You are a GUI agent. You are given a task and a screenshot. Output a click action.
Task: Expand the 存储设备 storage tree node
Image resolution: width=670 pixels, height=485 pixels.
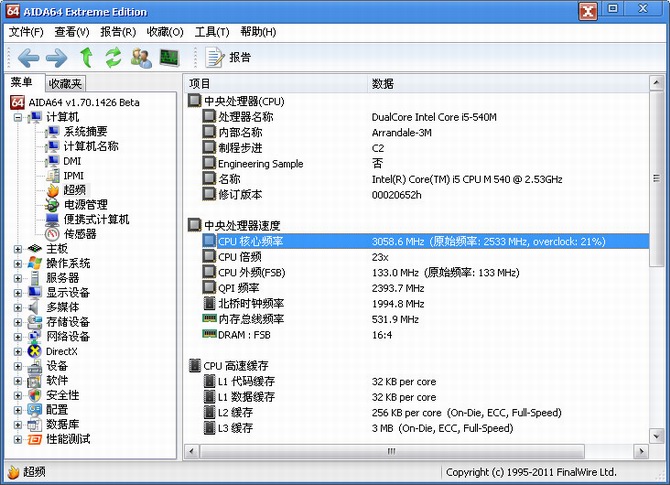[18, 322]
